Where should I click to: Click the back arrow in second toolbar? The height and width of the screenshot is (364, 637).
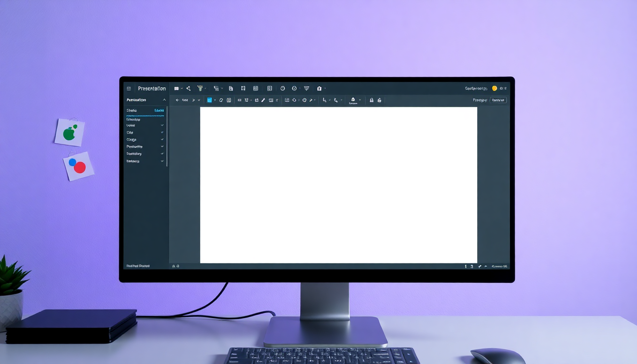click(x=178, y=100)
